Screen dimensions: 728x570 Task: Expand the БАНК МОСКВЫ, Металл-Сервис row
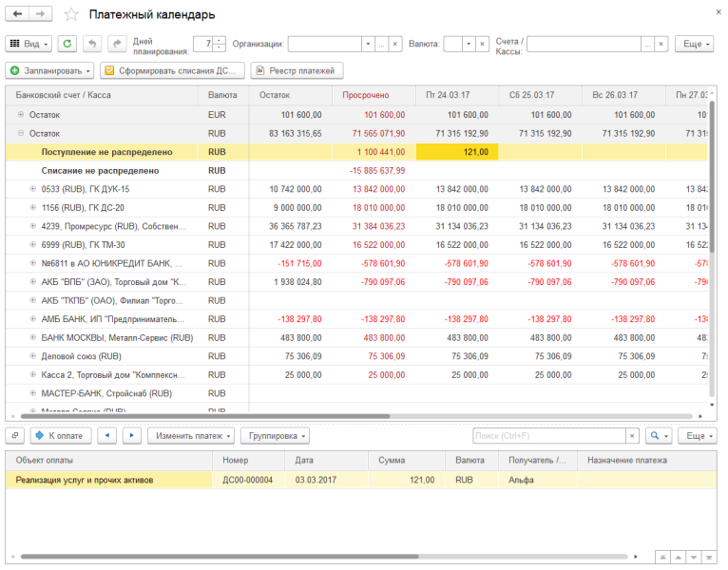pos(33,337)
